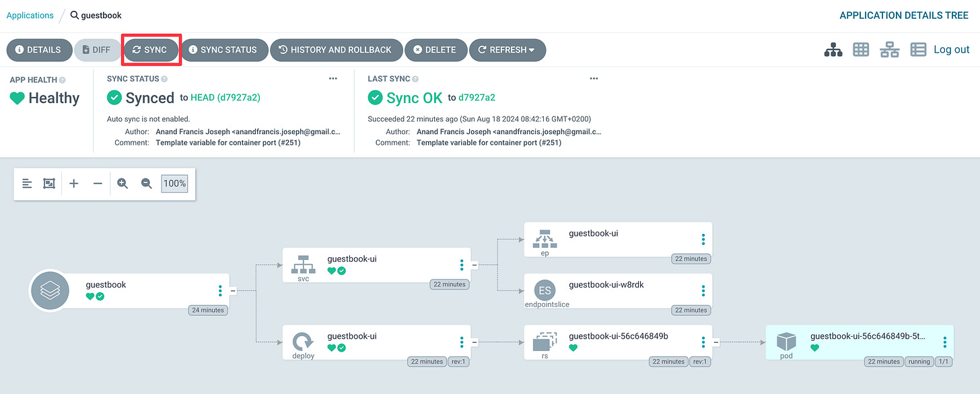Viewport: 980px width, 394px height.
Task: Open kebab menu on the guestbook-ui deploy node
Action: (462, 341)
